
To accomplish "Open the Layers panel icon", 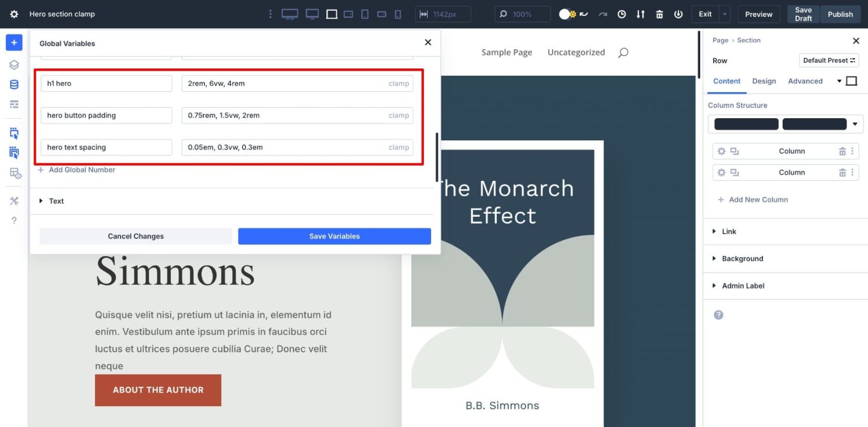I will pyautogui.click(x=13, y=64).
